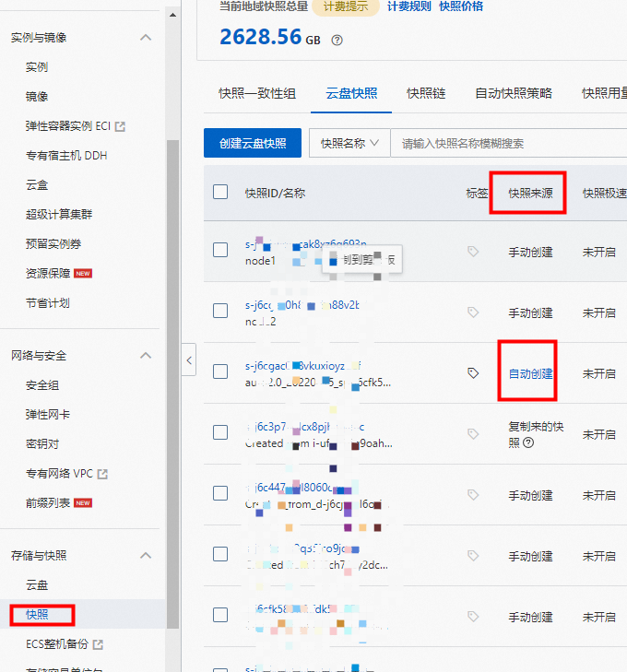Collapse the 网络与安全 section

tap(146, 355)
